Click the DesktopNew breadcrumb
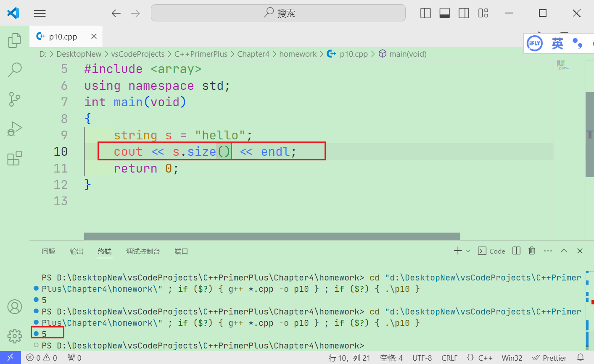 79,54
